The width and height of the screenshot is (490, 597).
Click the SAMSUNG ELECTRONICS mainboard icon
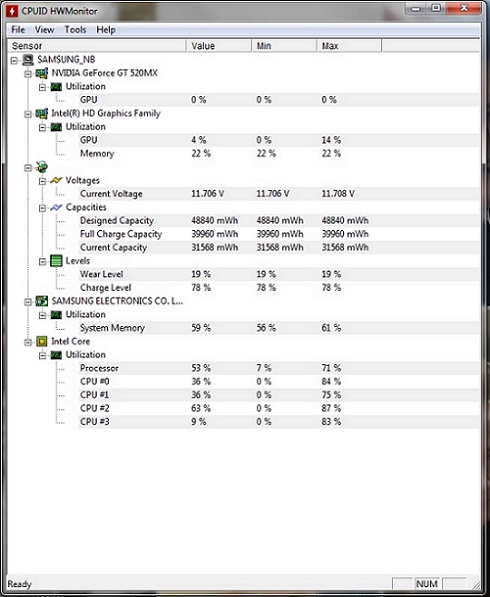(41, 301)
